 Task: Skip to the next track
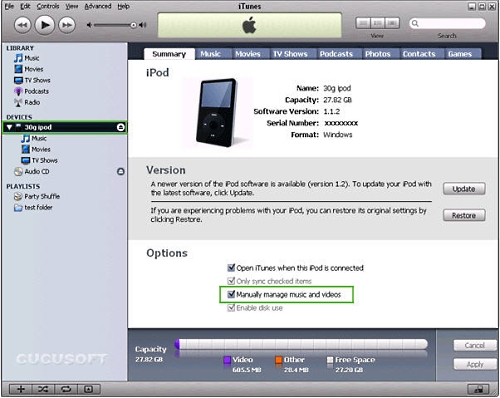click(67, 25)
